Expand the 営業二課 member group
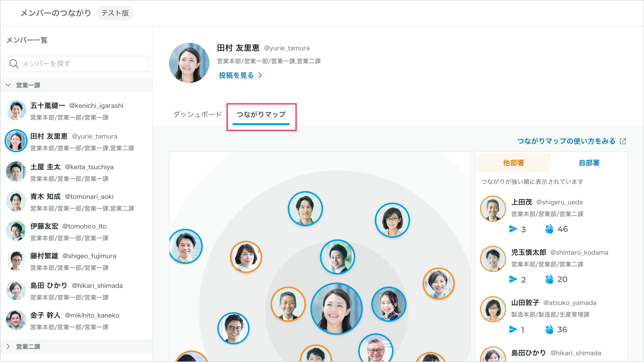This screenshot has height=362, width=644. pyautogui.click(x=76, y=347)
